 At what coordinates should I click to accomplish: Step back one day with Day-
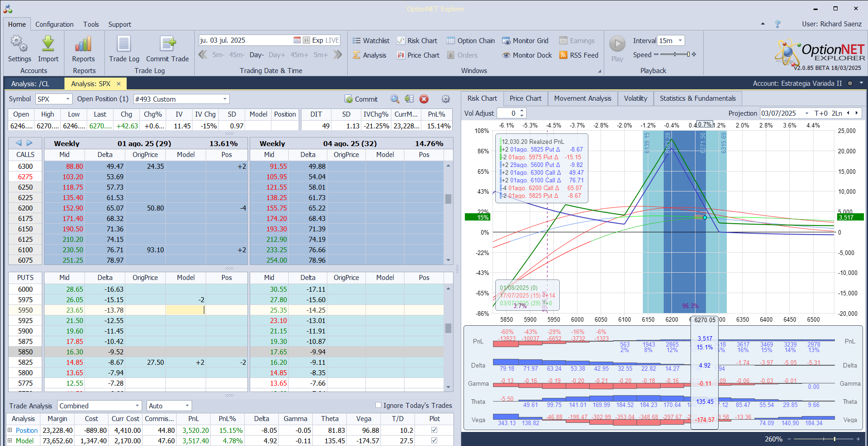256,55
